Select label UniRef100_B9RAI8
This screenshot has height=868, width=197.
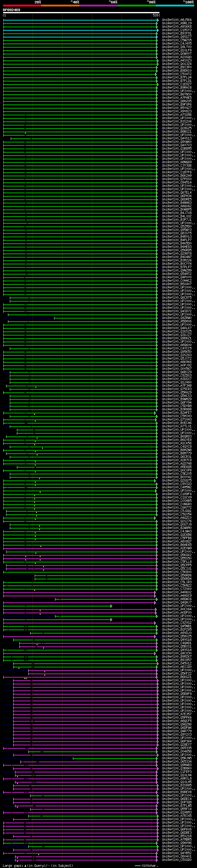point(177,88)
